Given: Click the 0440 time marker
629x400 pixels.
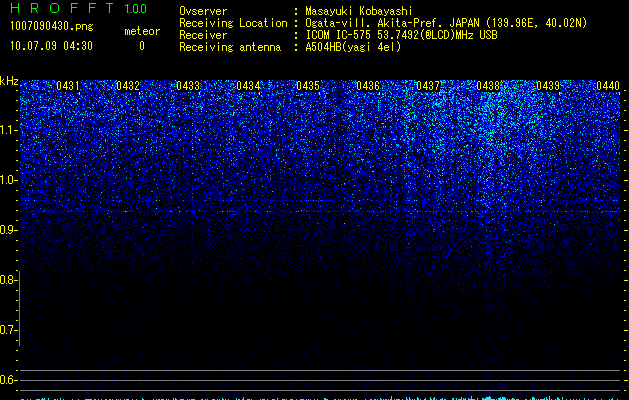Looking at the screenshot, I should (x=608, y=86).
